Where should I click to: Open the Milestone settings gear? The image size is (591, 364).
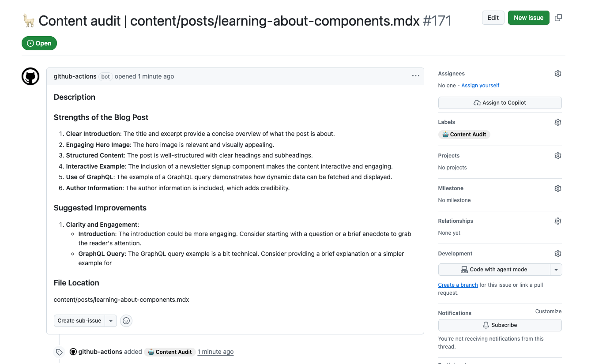coord(557,188)
